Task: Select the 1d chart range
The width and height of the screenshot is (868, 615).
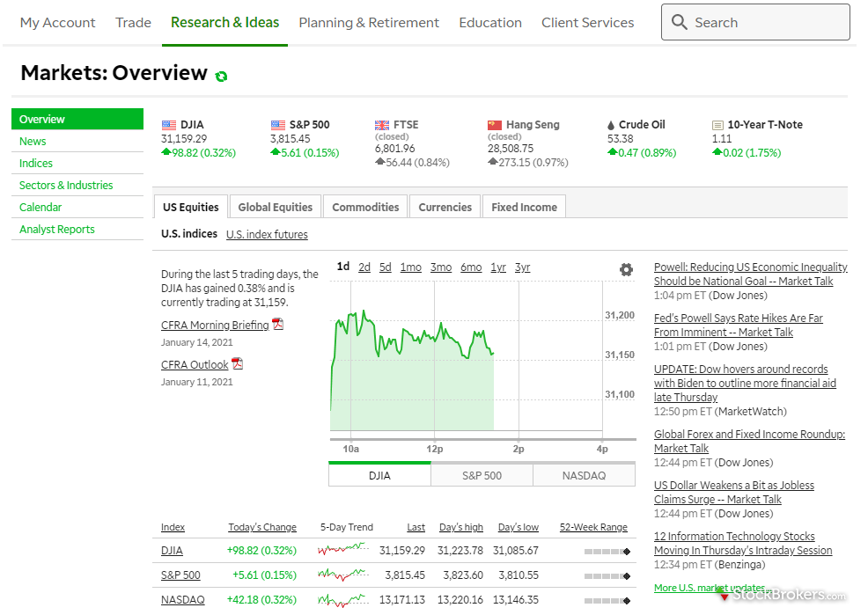Action: 343,267
